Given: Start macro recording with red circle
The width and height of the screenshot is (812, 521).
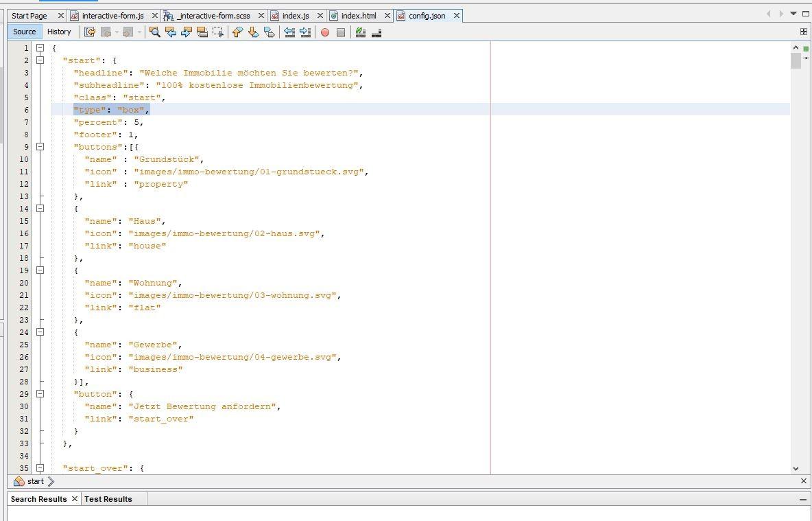Looking at the screenshot, I should pos(325,32).
